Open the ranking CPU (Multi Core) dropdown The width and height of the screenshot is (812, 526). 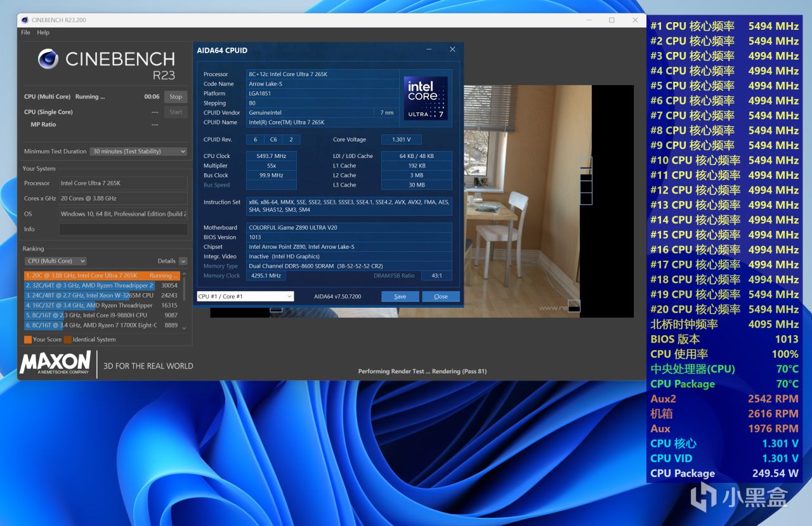click(x=56, y=261)
